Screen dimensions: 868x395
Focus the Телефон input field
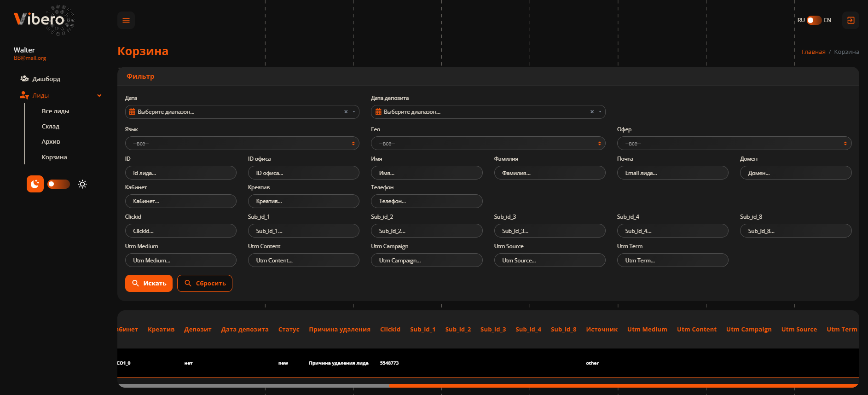click(427, 201)
